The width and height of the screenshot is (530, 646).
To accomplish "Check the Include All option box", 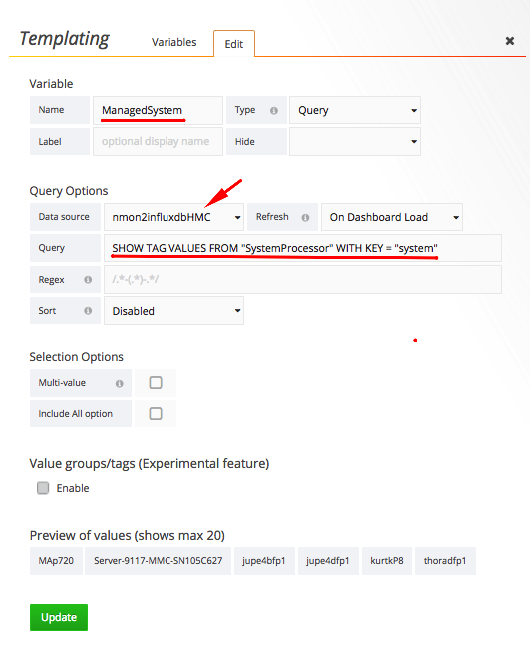I will click(x=156, y=413).
